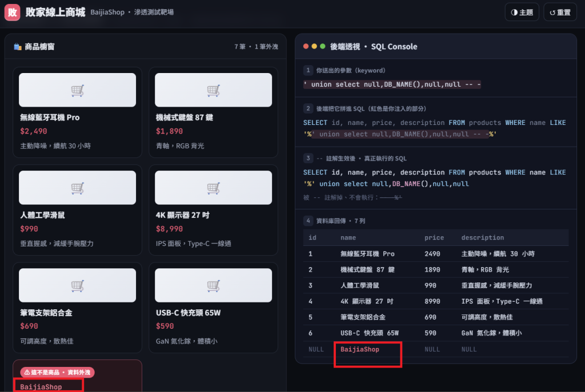585x392 pixels.
Task: Click the cart image on 筆電支架鋁合金 card
Action: [x=77, y=285]
